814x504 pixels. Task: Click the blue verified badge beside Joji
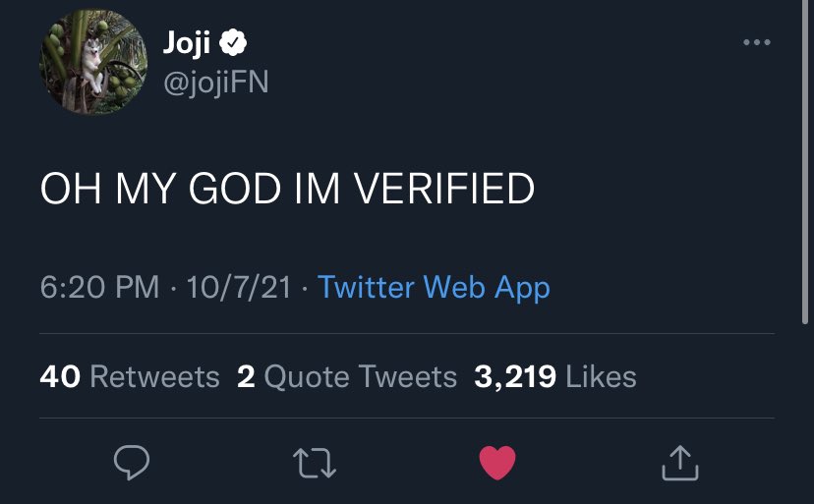[x=232, y=44]
